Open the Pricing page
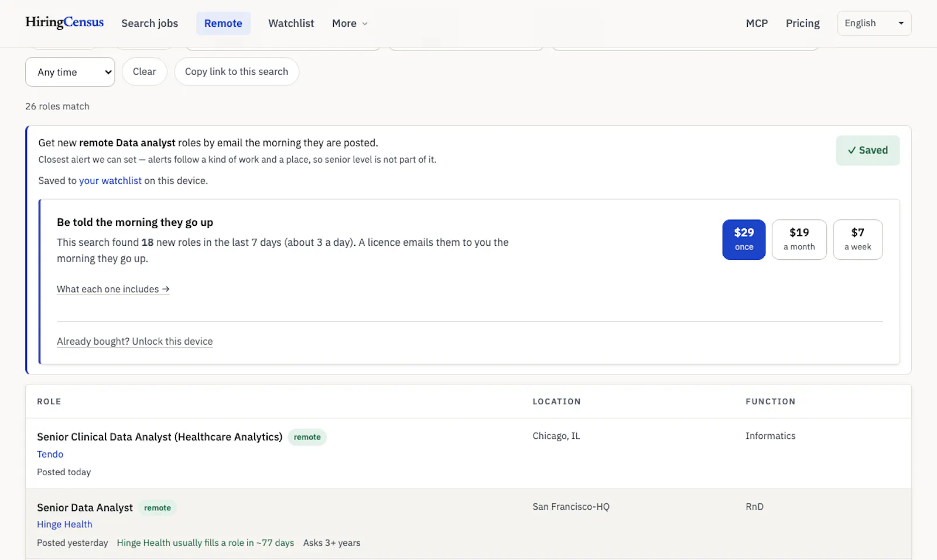 pyautogui.click(x=802, y=23)
